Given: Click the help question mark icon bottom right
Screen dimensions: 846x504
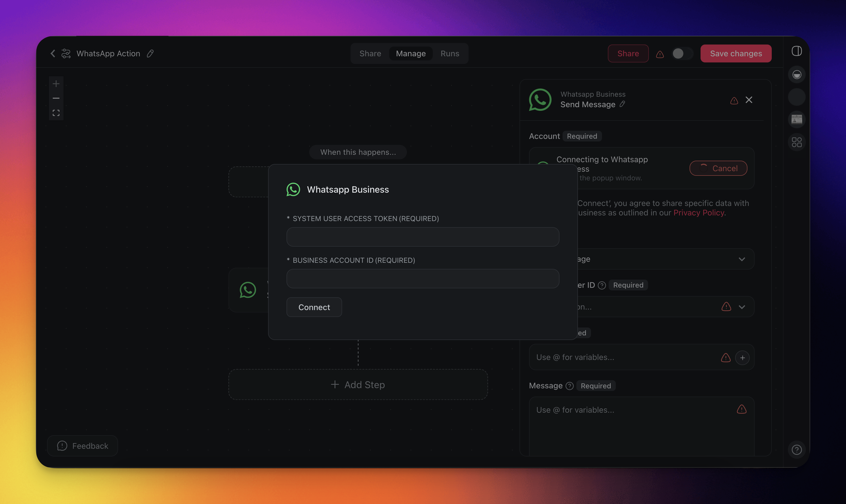Looking at the screenshot, I should (796, 450).
